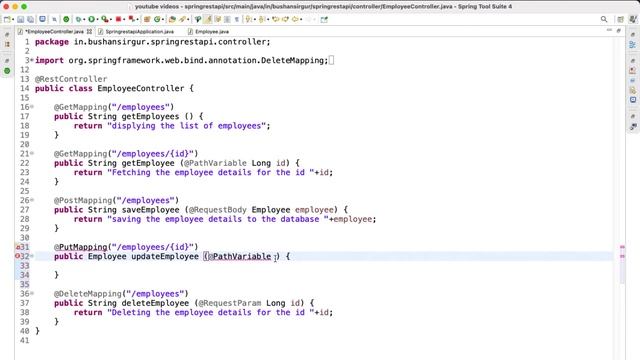Viewport: 640px width, 360px height.
Task: Expand the folded imports on line 3
Action: point(32,60)
